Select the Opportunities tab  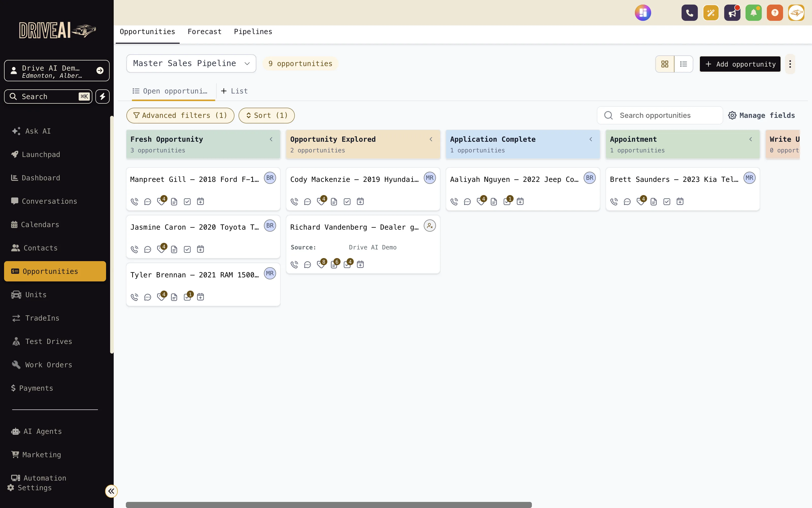tap(147, 32)
